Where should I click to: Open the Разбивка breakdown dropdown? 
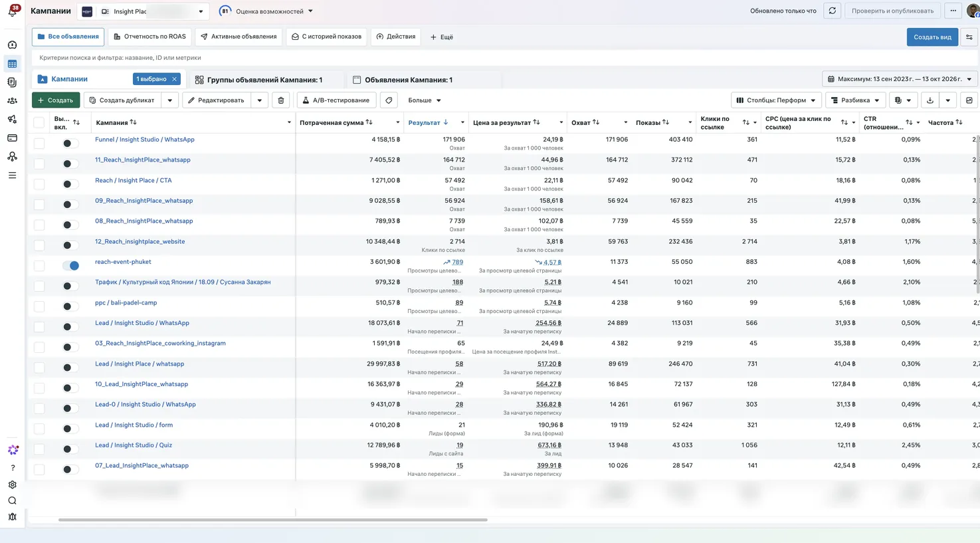tap(855, 100)
